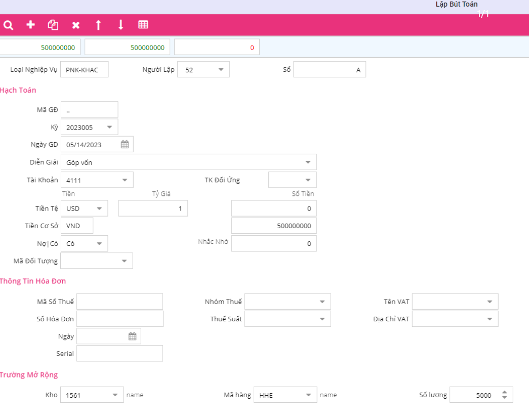Open calendar for invoice Ngày field
529x420 pixels.
132,337
